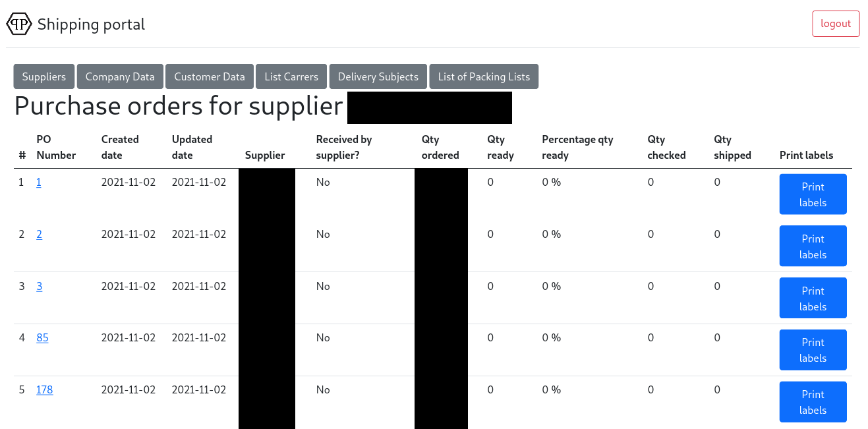Open Delivery Subjects section

pos(378,76)
